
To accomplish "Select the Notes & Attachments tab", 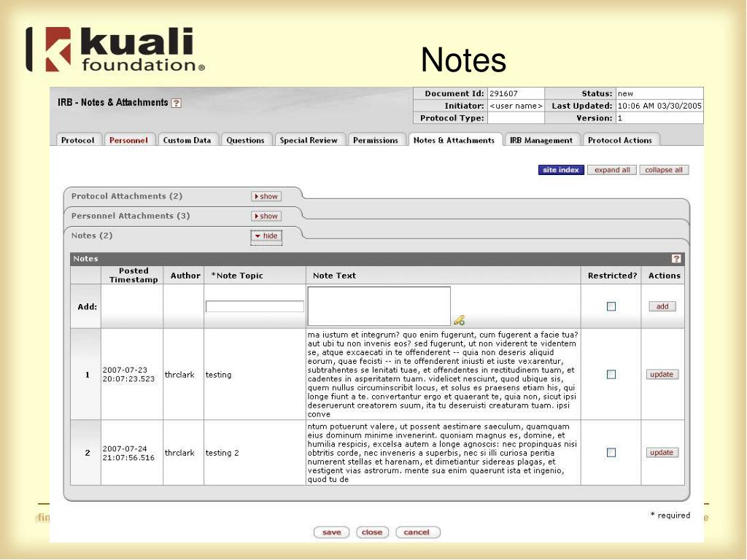I will 454,140.
